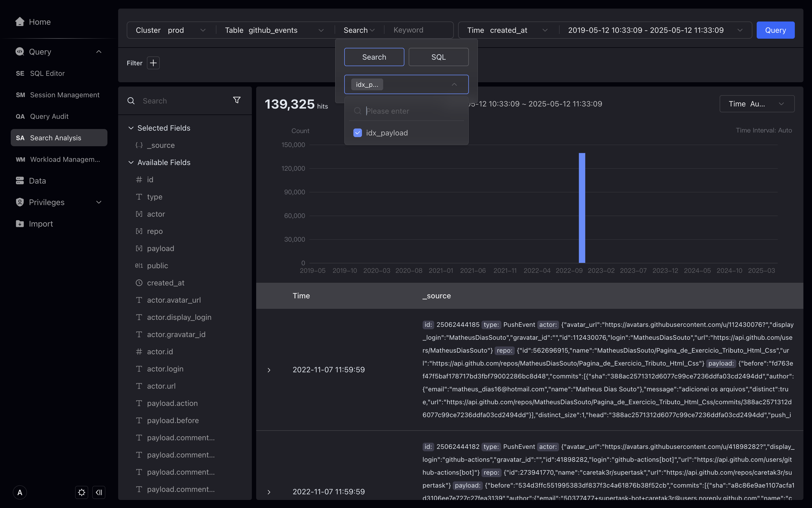Click the hash icon beside id field
Screen dimensions: 812x508
click(139, 180)
